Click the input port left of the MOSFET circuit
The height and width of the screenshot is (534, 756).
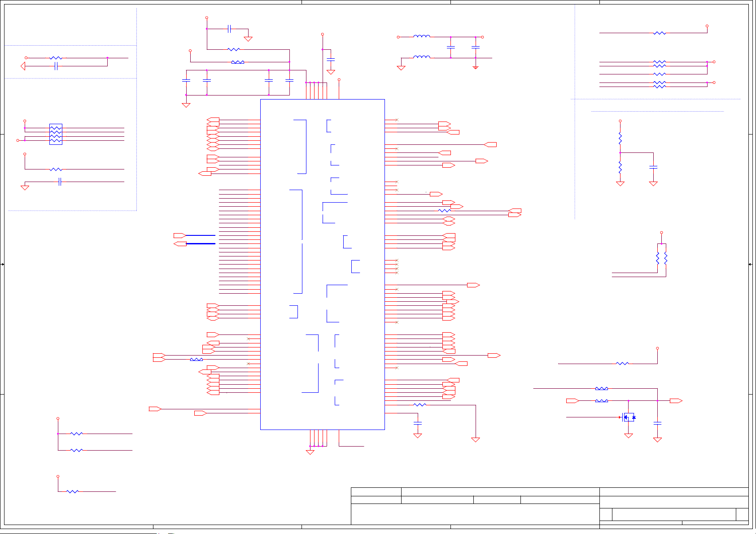point(573,401)
